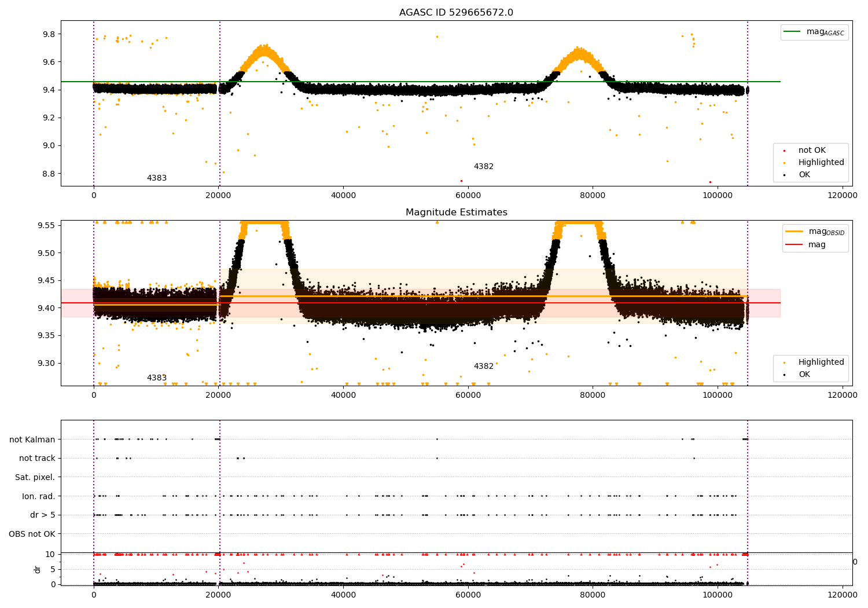Click the 100000 x-axis tick of bottom plot
The width and height of the screenshot is (868, 608).
[x=718, y=594]
